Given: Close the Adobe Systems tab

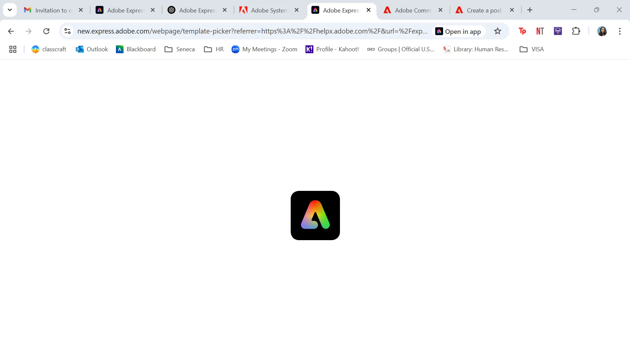Looking at the screenshot, I should click(x=297, y=10).
